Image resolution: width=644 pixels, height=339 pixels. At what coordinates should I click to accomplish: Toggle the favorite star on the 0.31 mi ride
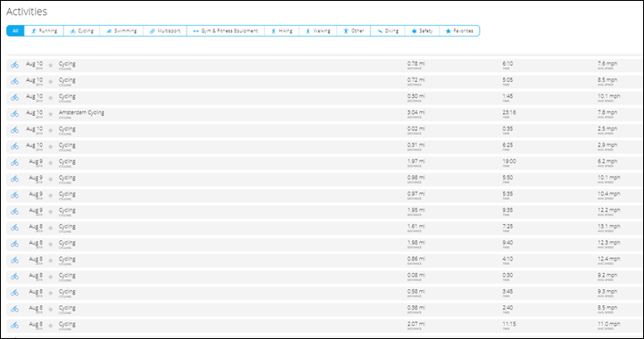click(x=51, y=146)
